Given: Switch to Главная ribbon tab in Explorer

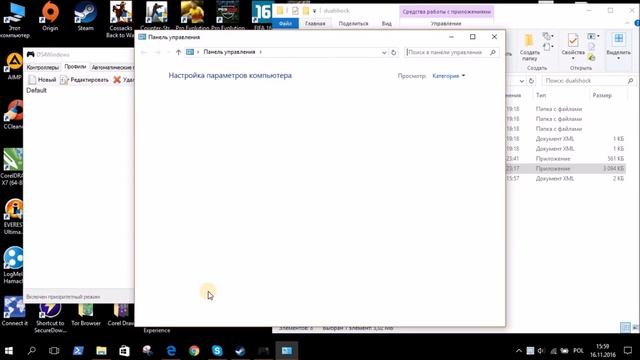Looking at the screenshot, I should tap(315, 24).
